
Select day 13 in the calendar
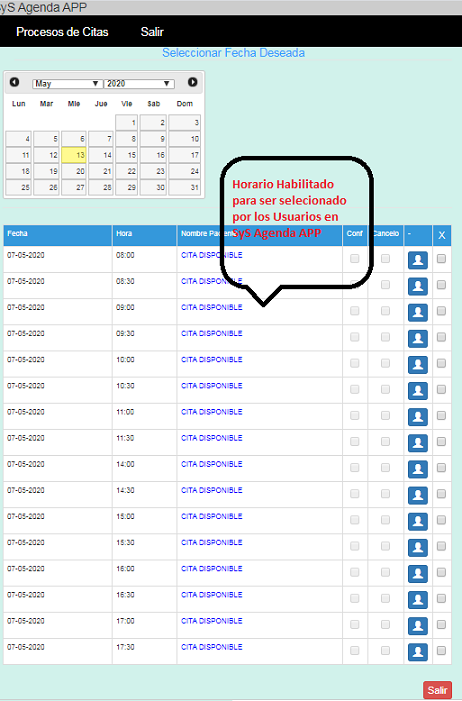(74, 155)
